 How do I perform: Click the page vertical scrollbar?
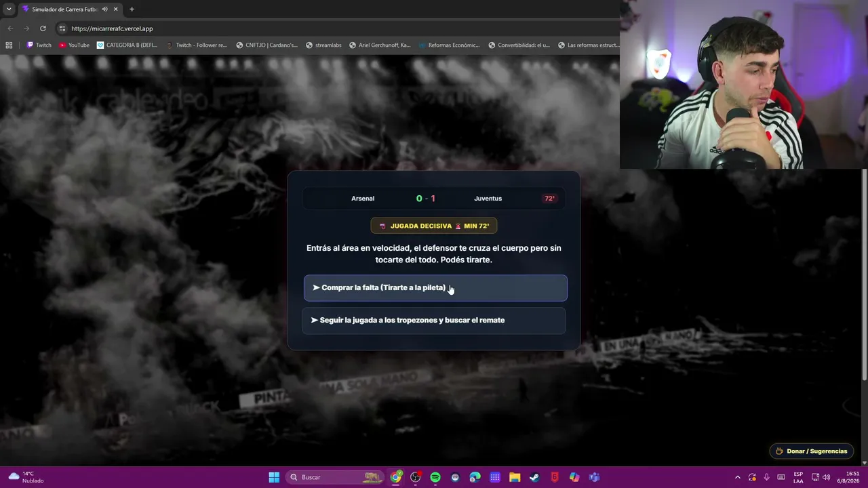pos(864,274)
